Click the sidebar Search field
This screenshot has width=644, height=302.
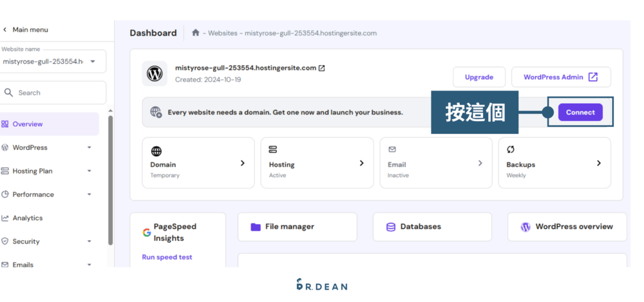click(53, 93)
